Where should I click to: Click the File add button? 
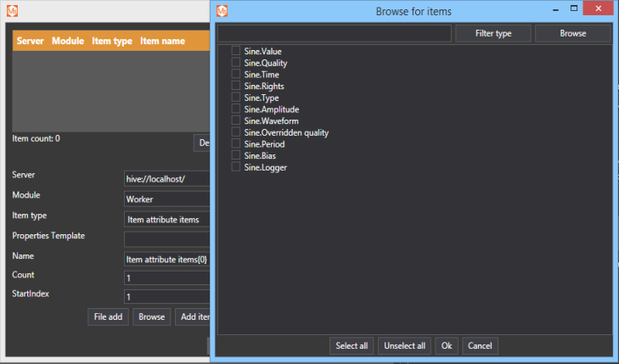pyautogui.click(x=108, y=316)
